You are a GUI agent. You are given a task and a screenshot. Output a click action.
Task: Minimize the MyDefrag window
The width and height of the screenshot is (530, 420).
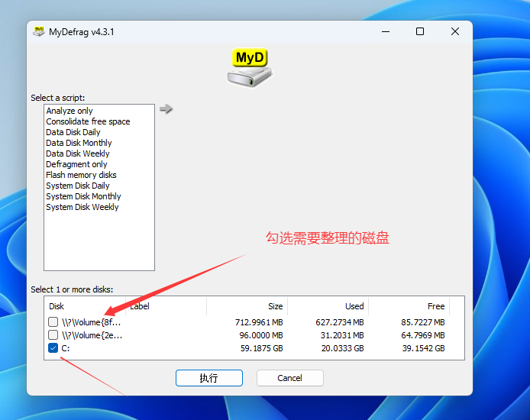coord(386,32)
